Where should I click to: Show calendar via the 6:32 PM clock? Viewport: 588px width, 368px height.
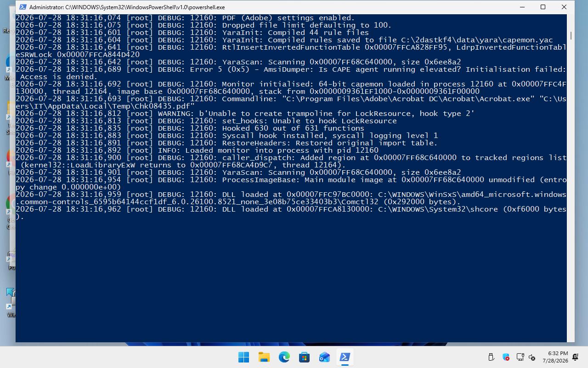[558, 353]
